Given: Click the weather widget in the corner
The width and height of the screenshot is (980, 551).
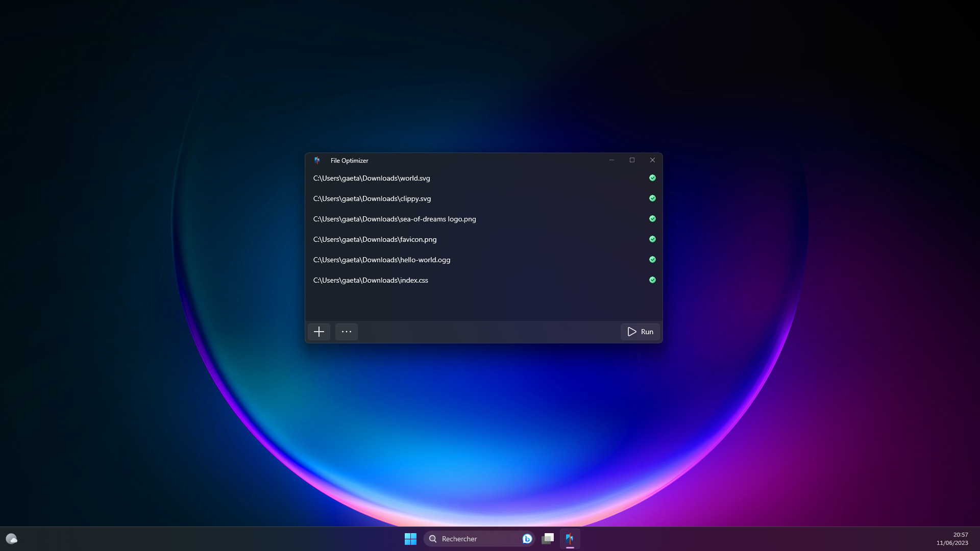Looking at the screenshot, I should click(x=11, y=538).
